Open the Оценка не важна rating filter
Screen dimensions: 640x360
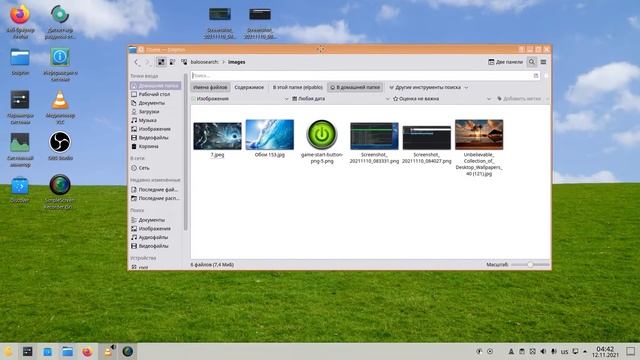442,99
